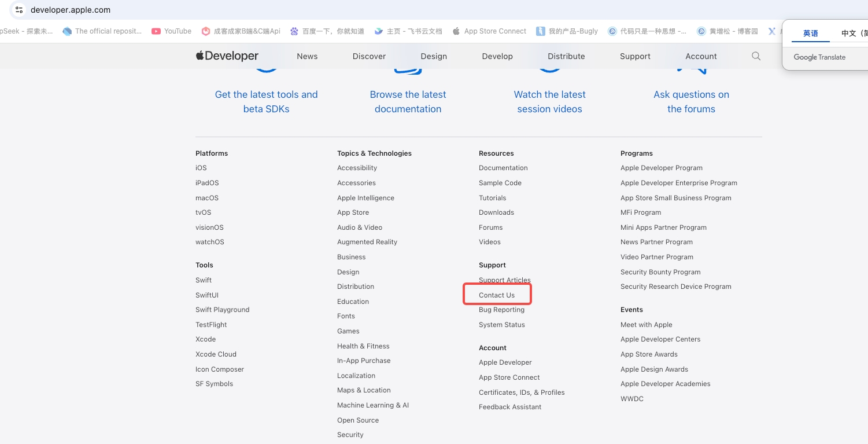Open the Bug Reporting link
This screenshot has width=868, height=444.
(501, 310)
